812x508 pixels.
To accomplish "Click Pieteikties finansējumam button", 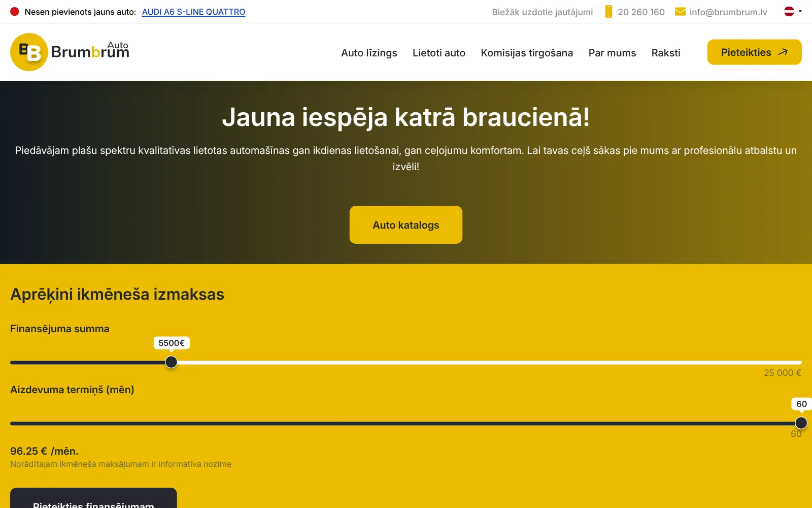I will pyautogui.click(x=93, y=498).
